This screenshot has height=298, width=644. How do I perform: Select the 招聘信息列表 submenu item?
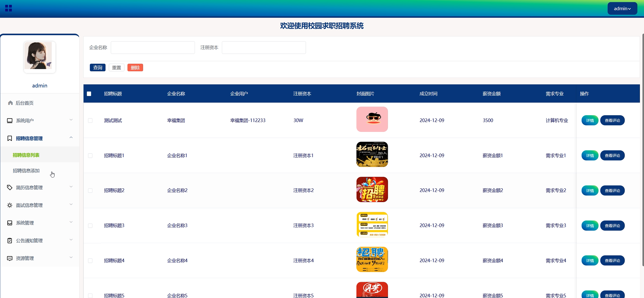(x=26, y=155)
